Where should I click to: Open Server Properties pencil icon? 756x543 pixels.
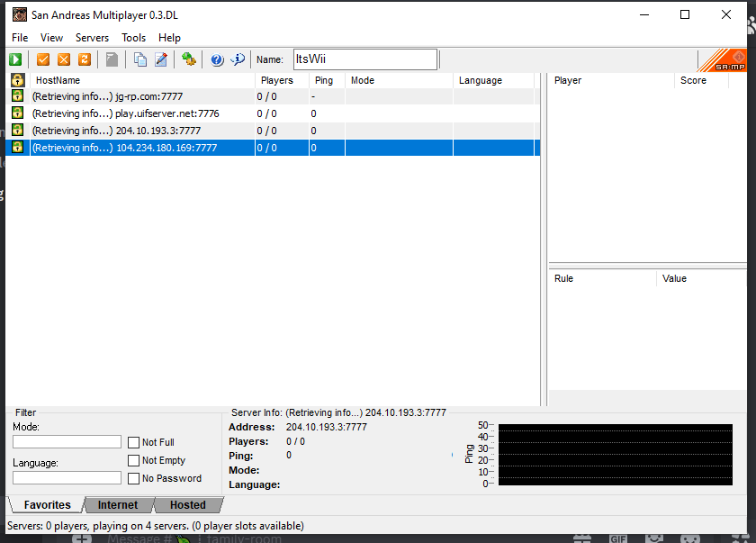coord(161,59)
